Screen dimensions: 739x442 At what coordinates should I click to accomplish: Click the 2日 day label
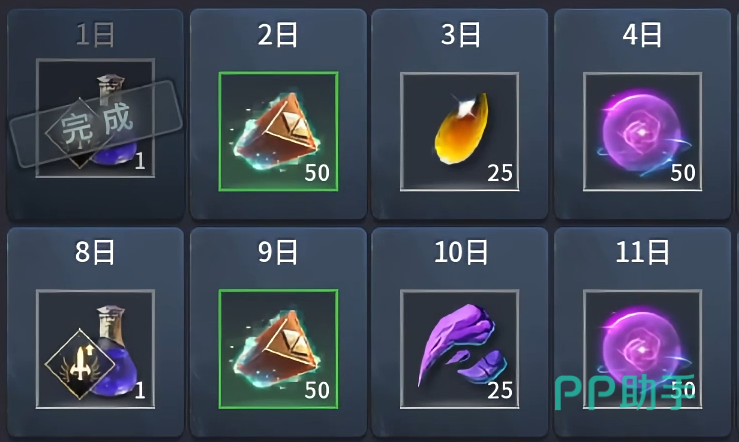click(x=278, y=34)
